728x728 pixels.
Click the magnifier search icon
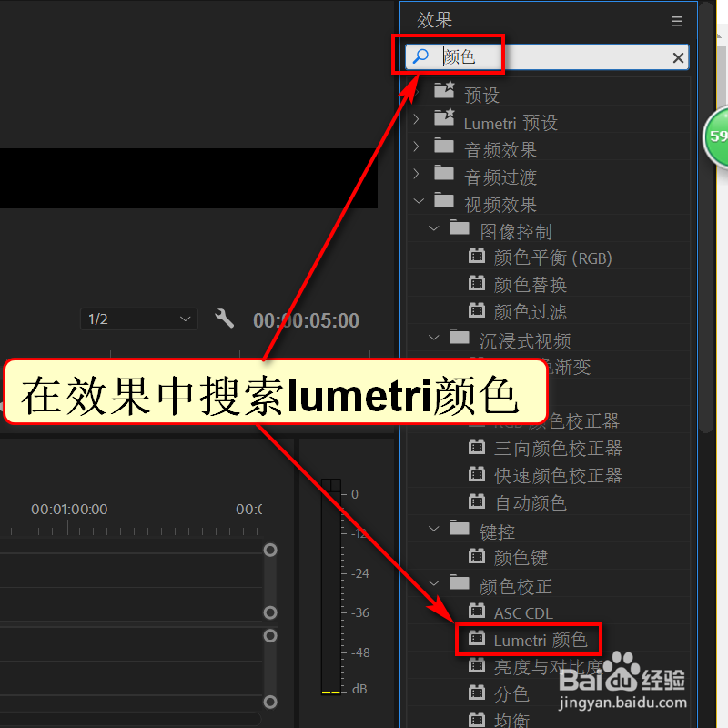click(420, 56)
